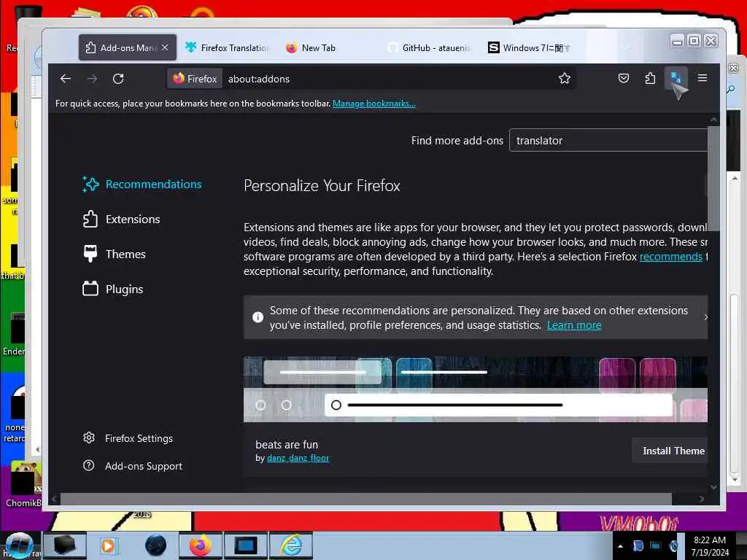This screenshot has height=560, width=747.
Task: Click the Add-ons Support question mark icon
Action: tap(88, 465)
